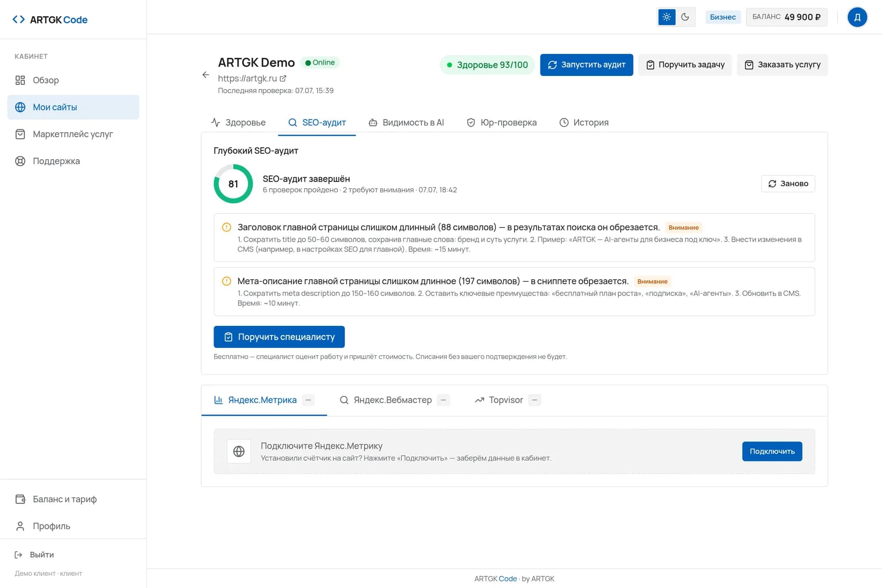Open the long title (88 символов) warning

514,238
